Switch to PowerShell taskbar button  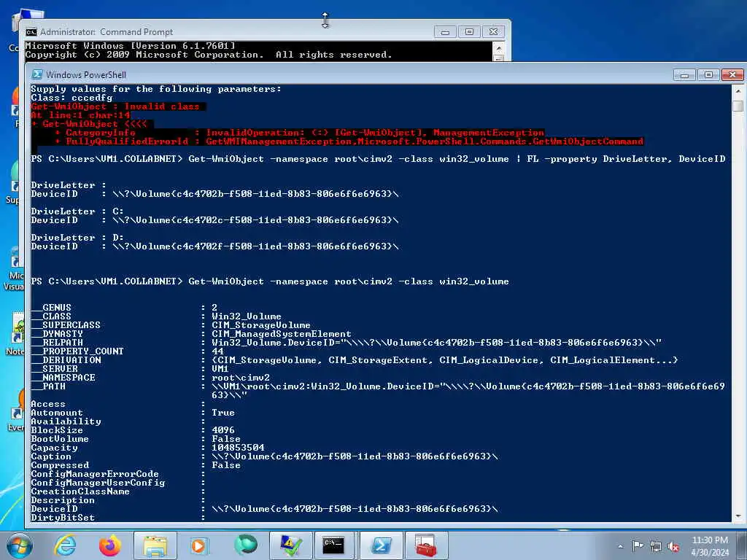click(x=381, y=545)
